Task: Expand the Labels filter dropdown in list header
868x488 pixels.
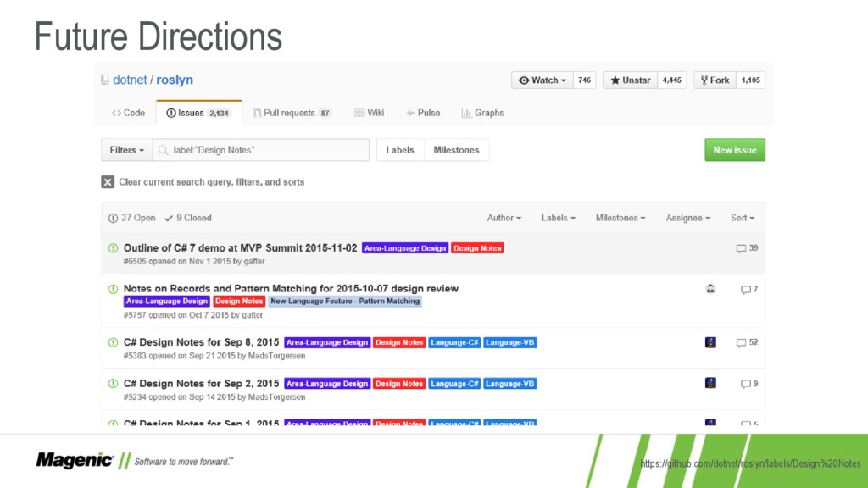Action: 558,218
